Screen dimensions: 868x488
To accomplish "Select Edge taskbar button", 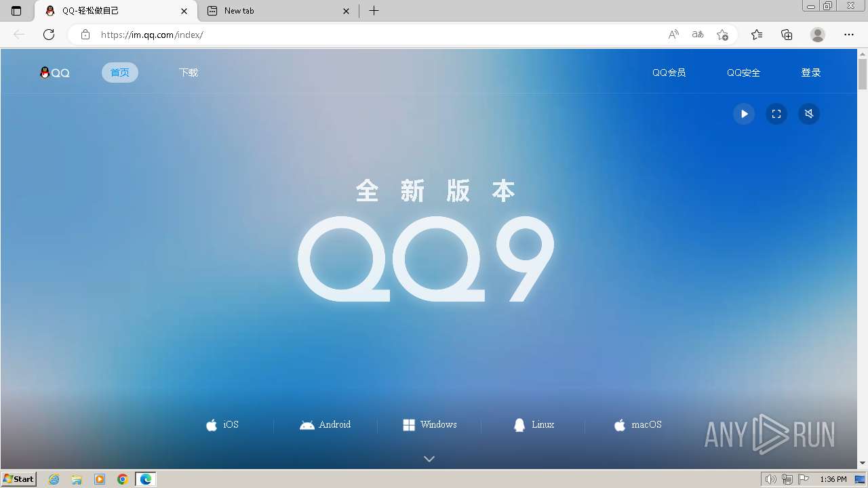I will tap(146, 479).
